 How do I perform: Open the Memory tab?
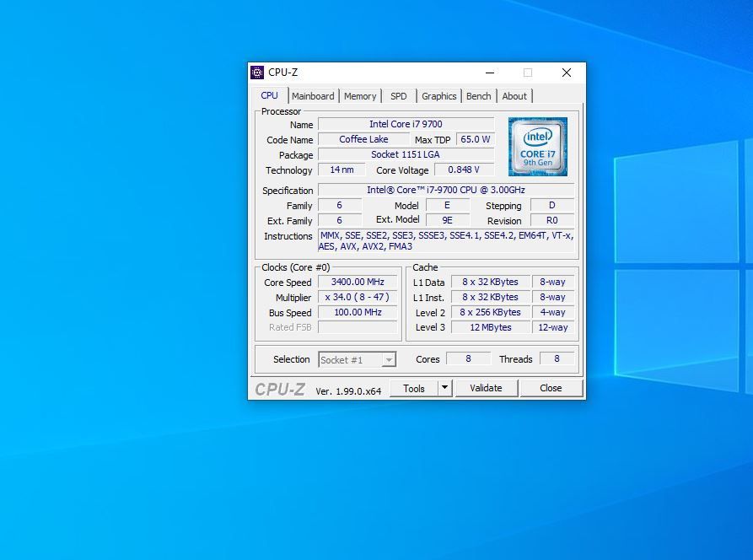(360, 96)
